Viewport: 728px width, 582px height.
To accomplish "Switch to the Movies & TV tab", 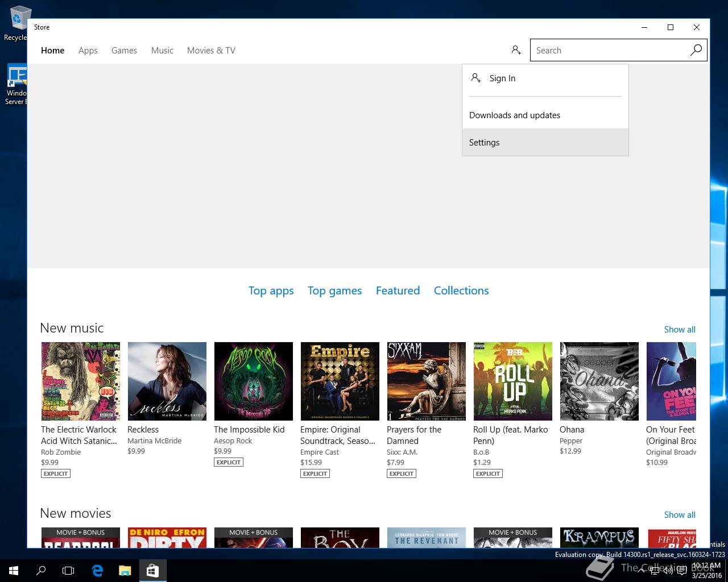I will coord(211,50).
